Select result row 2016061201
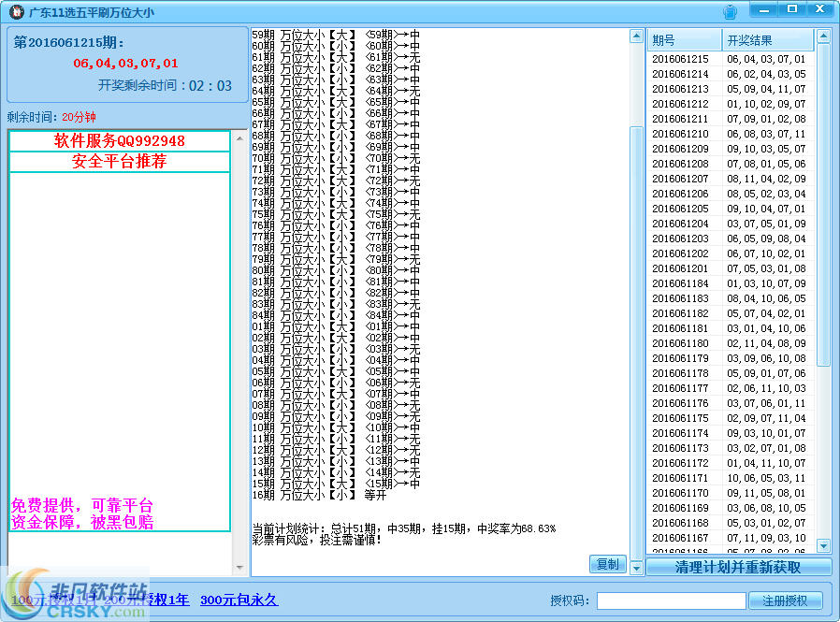The width and height of the screenshot is (840, 622). [731, 268]
